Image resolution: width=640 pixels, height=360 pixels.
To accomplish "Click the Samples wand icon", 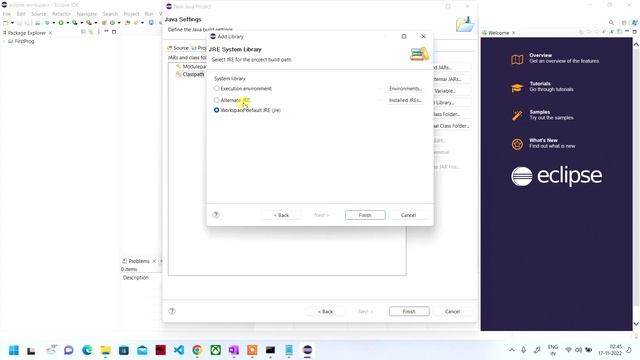I will pyautogui.click(x=517, y=116).
